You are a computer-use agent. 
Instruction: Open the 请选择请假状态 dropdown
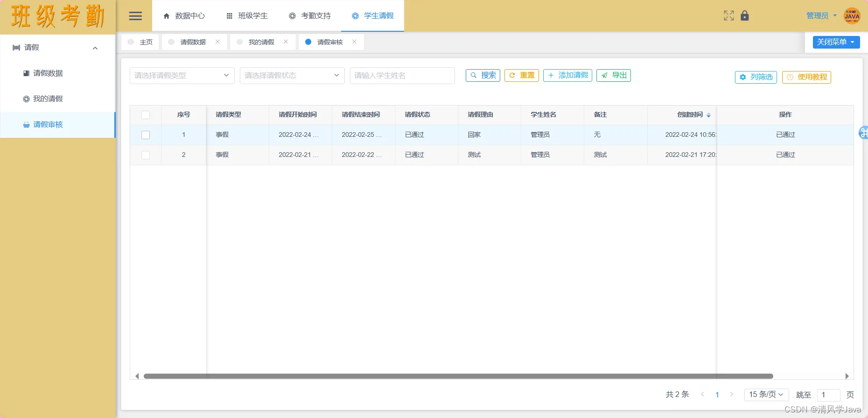click(x=292, y=76)
